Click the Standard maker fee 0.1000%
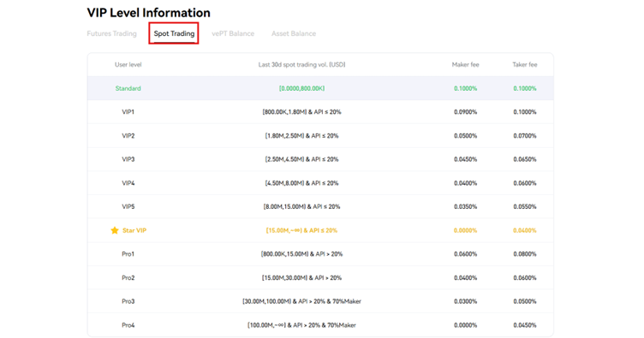Viewport: 644px width, 338px height. [x=465, y=88]
